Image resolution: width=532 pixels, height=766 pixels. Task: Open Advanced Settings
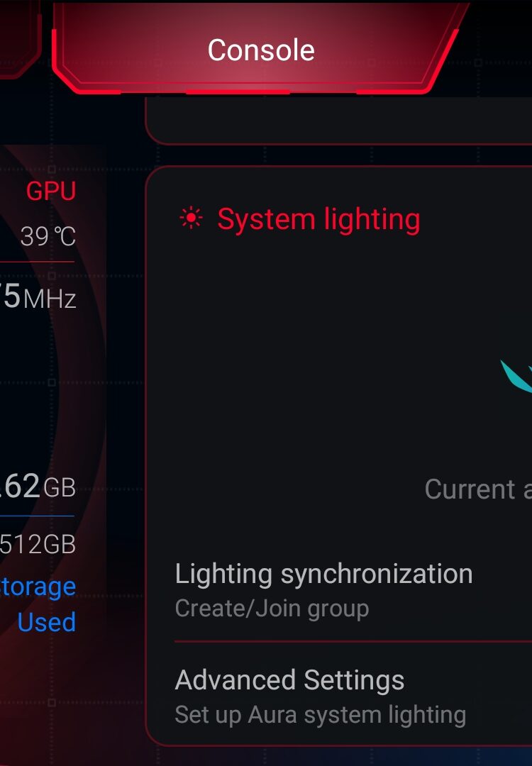[289, 680]
